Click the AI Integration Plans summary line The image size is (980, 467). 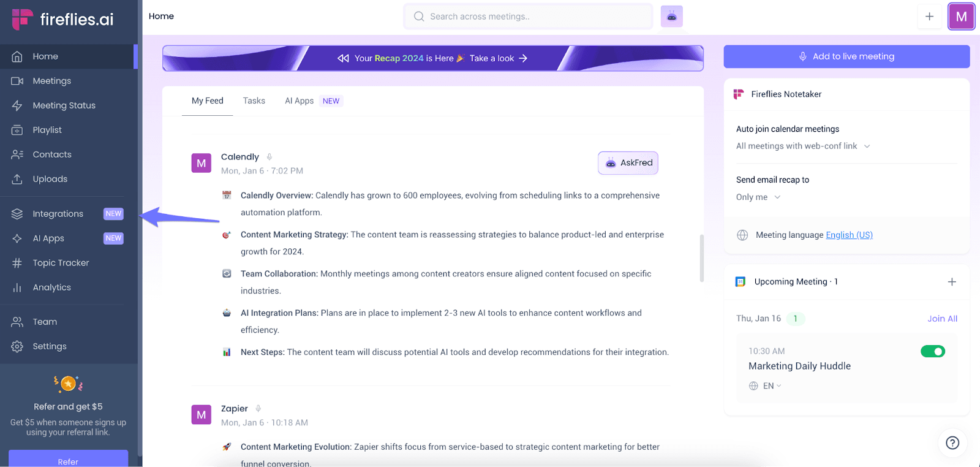coord(441,322)
